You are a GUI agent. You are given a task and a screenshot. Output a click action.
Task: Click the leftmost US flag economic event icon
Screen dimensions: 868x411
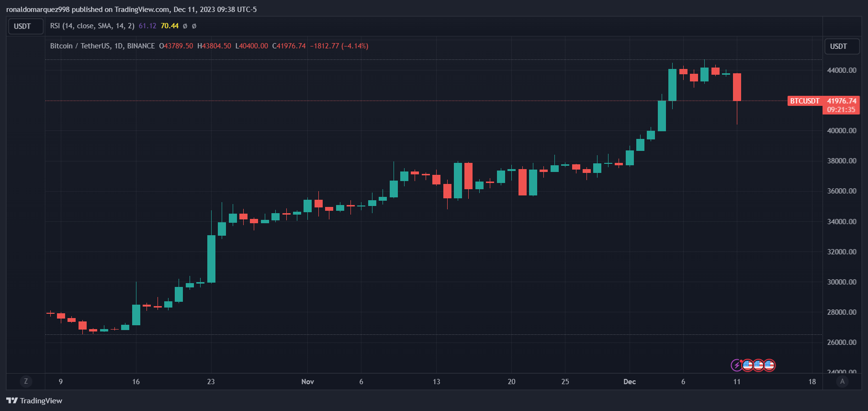(748, 365)
